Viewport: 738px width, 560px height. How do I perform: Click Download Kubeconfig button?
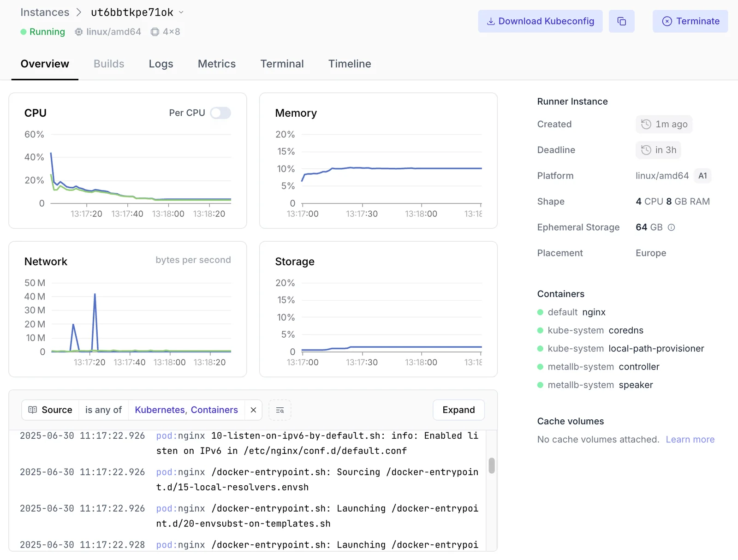(540, 21)
